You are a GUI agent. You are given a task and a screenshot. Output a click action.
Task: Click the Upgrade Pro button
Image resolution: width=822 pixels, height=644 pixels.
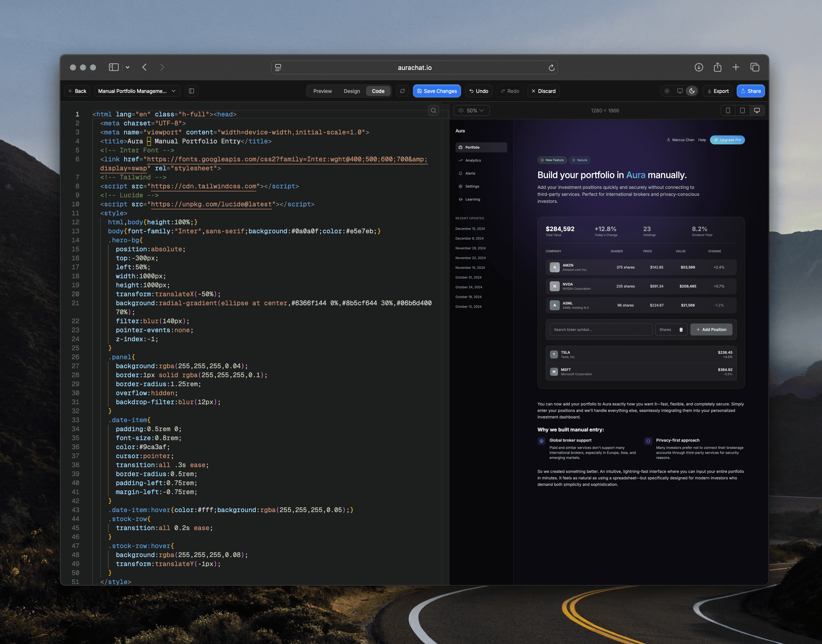point(727,140)
